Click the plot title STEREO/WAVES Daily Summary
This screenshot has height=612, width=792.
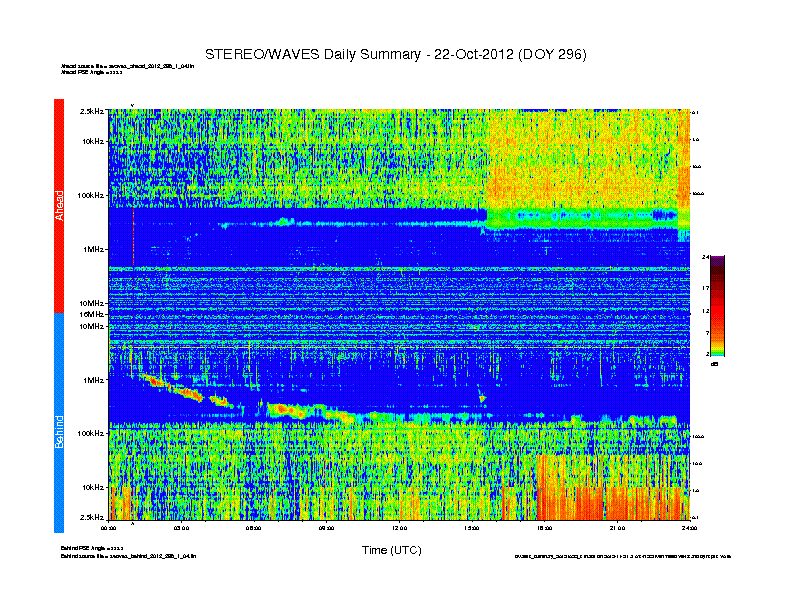pos(395,53)
